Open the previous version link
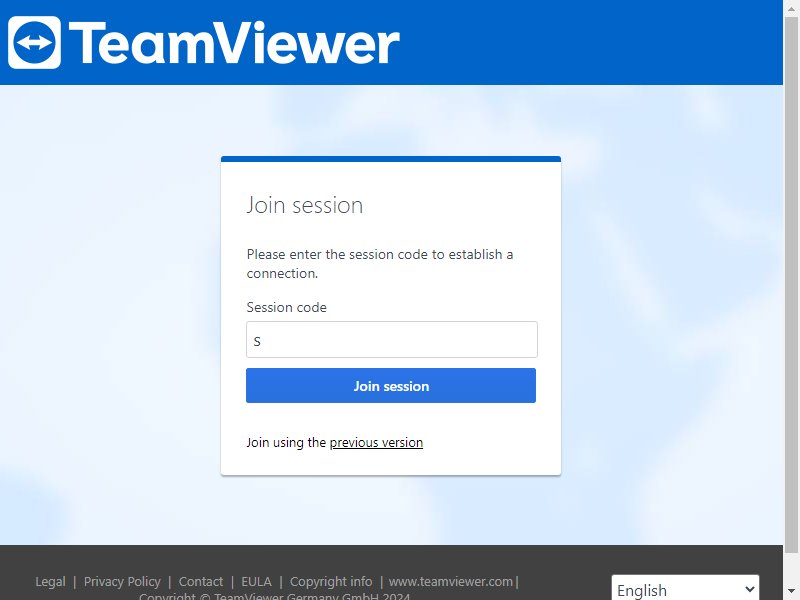Image resolution: width=800 pixels, height=600 pixels. point(376,442)
